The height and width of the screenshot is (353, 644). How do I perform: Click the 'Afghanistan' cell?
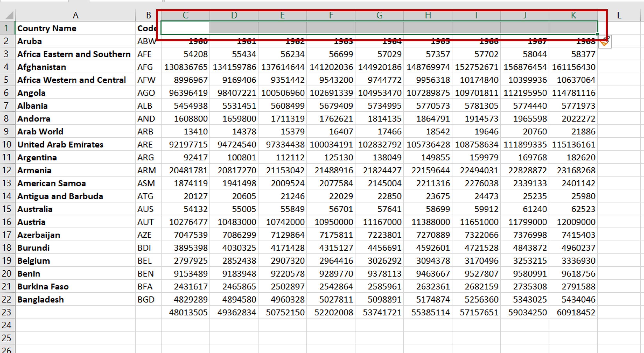(x=75, y=67)
